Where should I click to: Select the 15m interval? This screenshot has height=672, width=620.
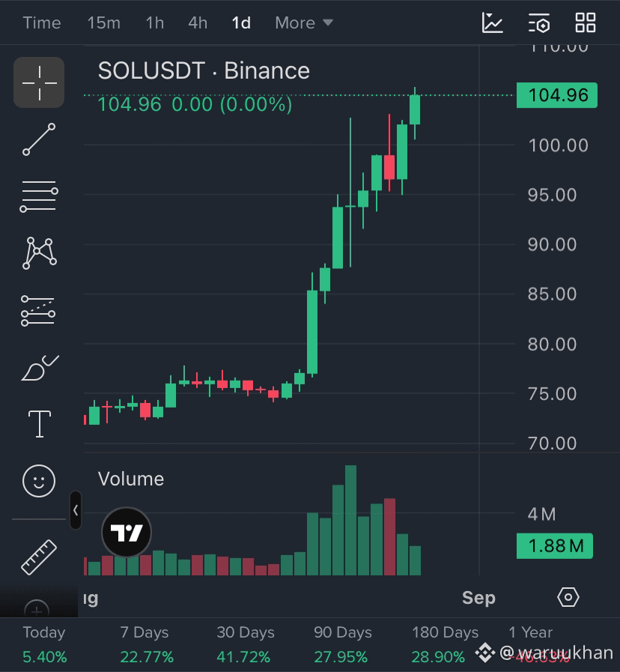[103, 22]
